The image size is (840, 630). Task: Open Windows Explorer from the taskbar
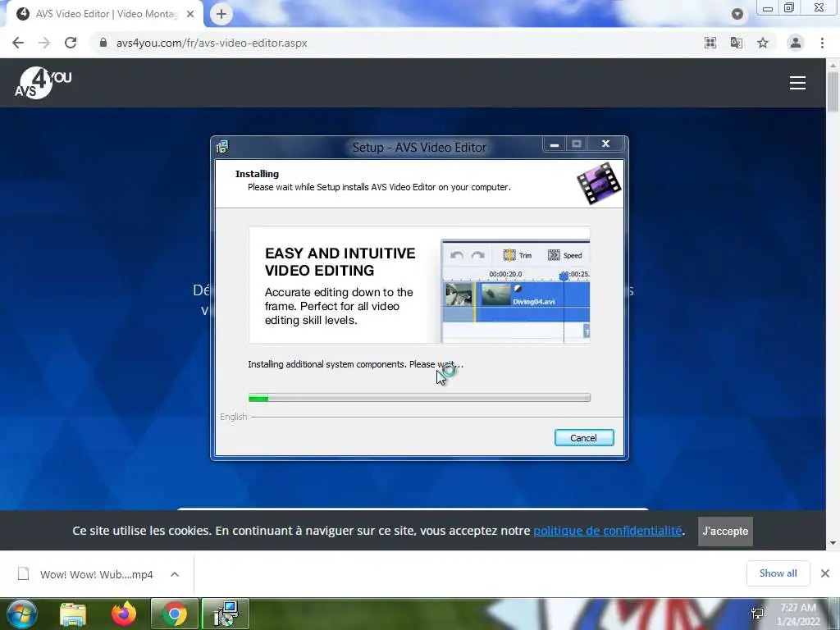tap(73, 614)
